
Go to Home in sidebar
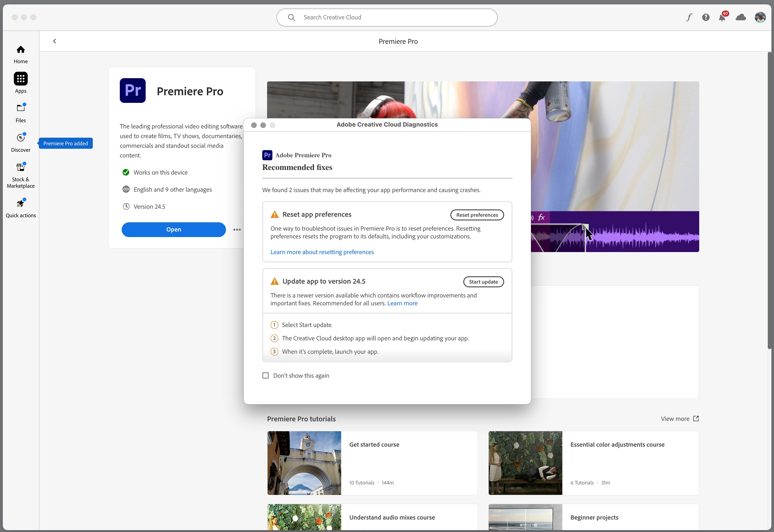(21, 54)
